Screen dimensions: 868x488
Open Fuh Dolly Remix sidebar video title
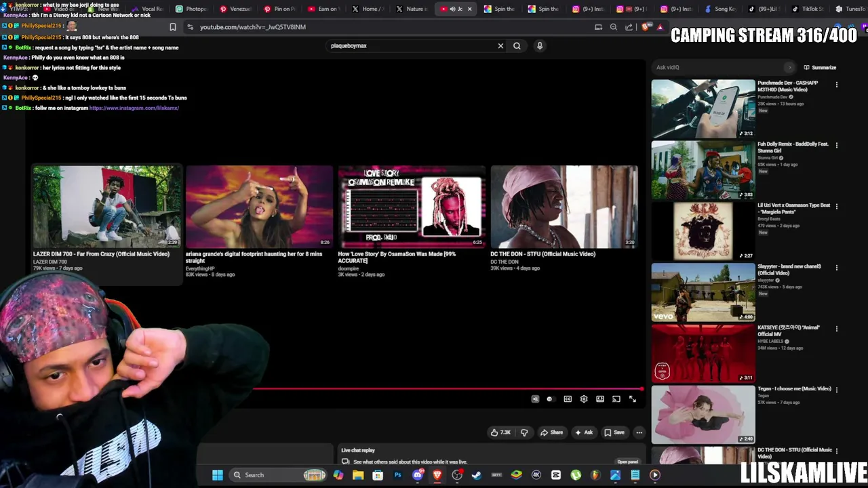tap(793, 147)
